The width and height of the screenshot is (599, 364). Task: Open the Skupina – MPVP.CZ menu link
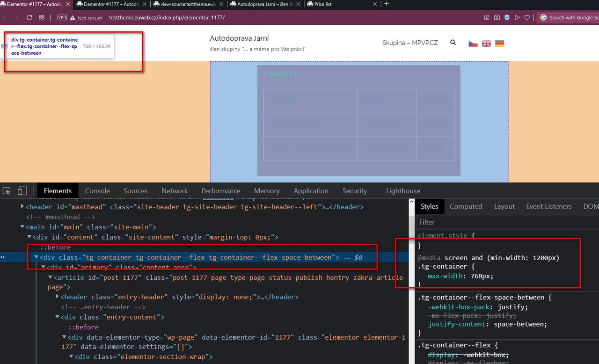(410, 43)
